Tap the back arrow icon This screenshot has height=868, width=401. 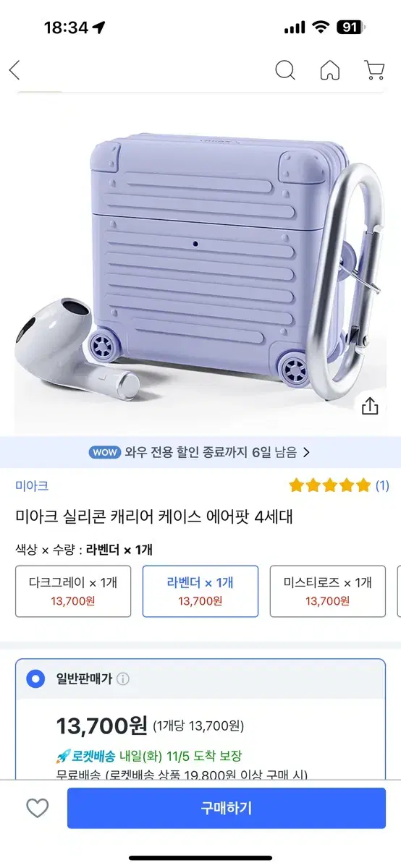point(14,70)
